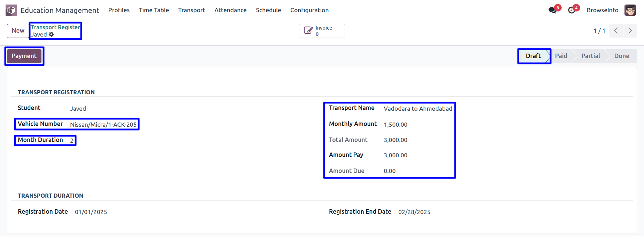Open the Time Table menu
Image resolution: width=644 pixels, height=236 pixels.
[154, 10]
